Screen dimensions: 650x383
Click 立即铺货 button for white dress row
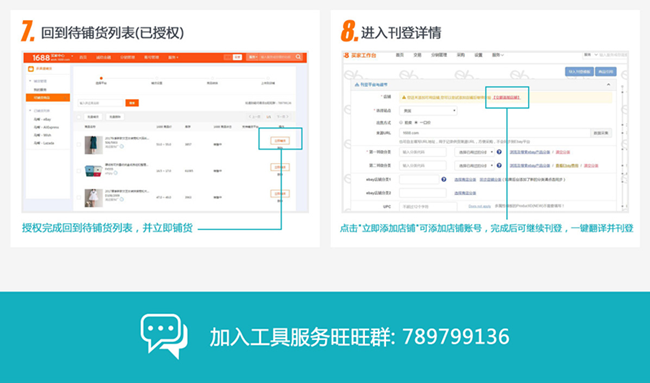[280, 194]
